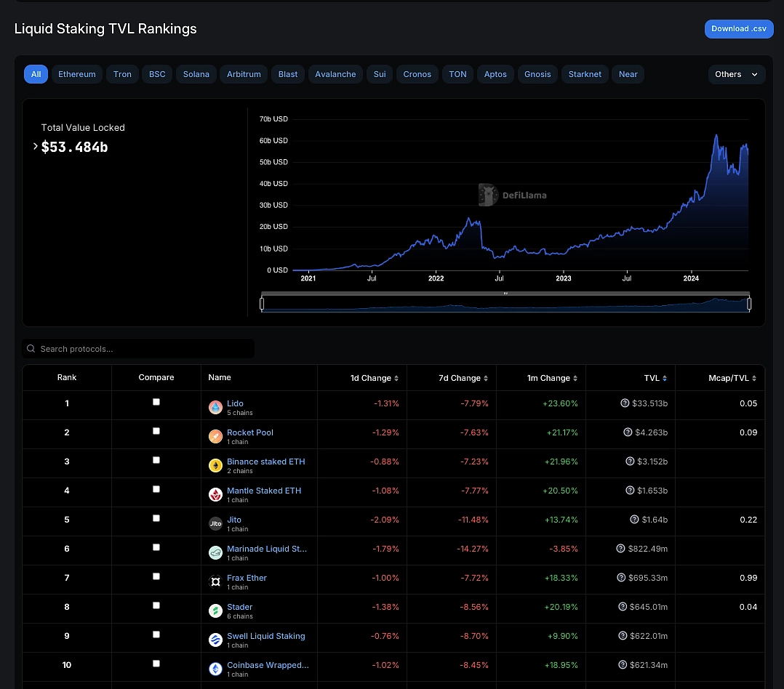Click the Jito logo icon
The image size is (784, 689).
tap(215, 523)
